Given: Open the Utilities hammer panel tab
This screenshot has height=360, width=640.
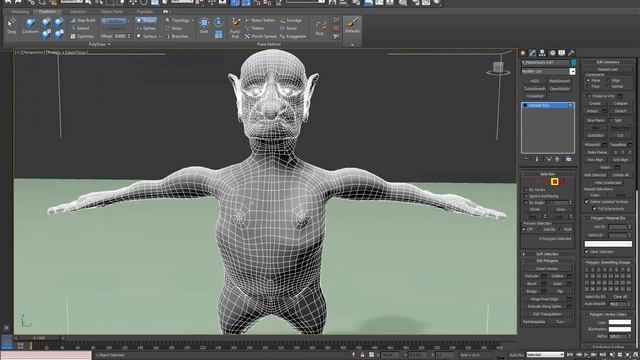Looking at the screenshot, I should tap(571, 53).
